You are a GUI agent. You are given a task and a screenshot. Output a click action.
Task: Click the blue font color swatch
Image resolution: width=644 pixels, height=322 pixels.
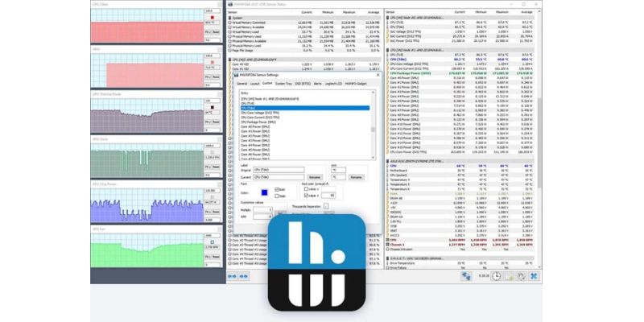click(x=265, y=192)
